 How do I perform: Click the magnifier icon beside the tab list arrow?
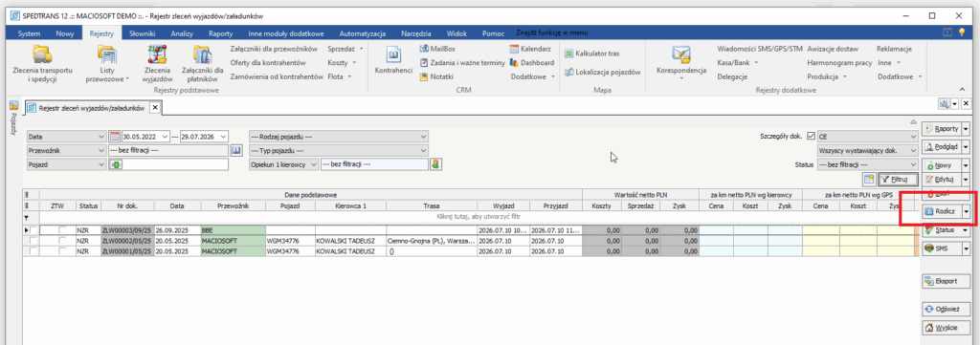944,103
